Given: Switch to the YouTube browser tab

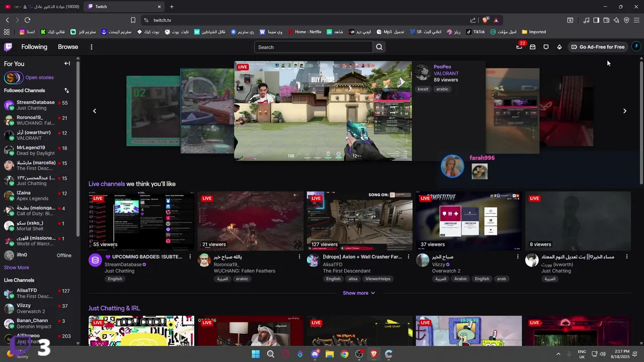Looking at the screenshot, I should tap(41, 7).
